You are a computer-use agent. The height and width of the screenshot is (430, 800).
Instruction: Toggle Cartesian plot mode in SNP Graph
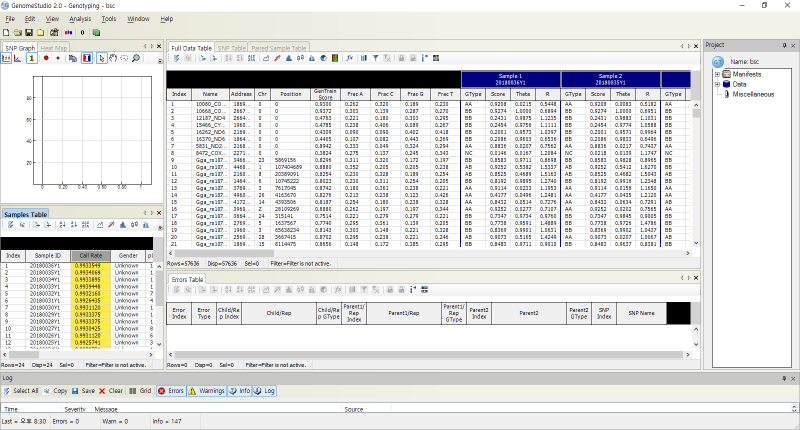pos(6,58)
